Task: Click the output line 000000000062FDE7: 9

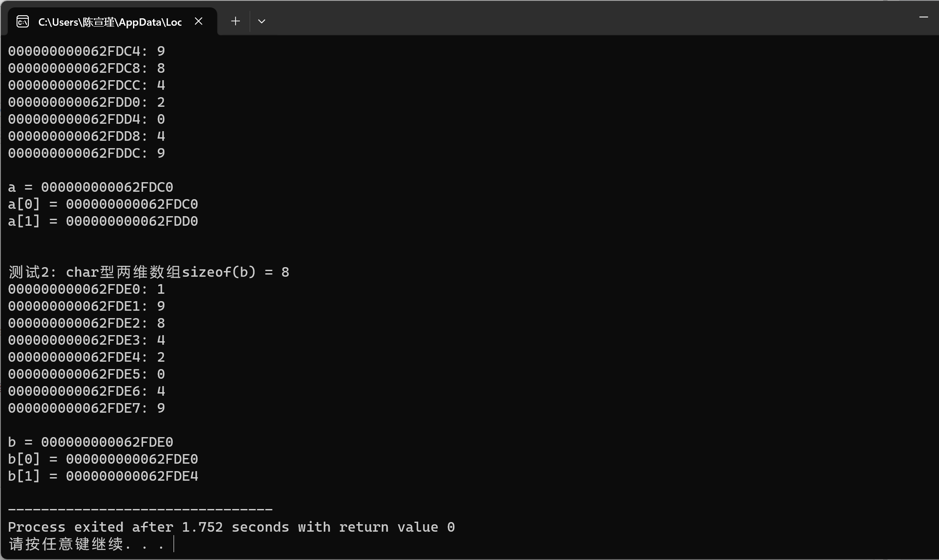Action: click(x=86, y=408)
